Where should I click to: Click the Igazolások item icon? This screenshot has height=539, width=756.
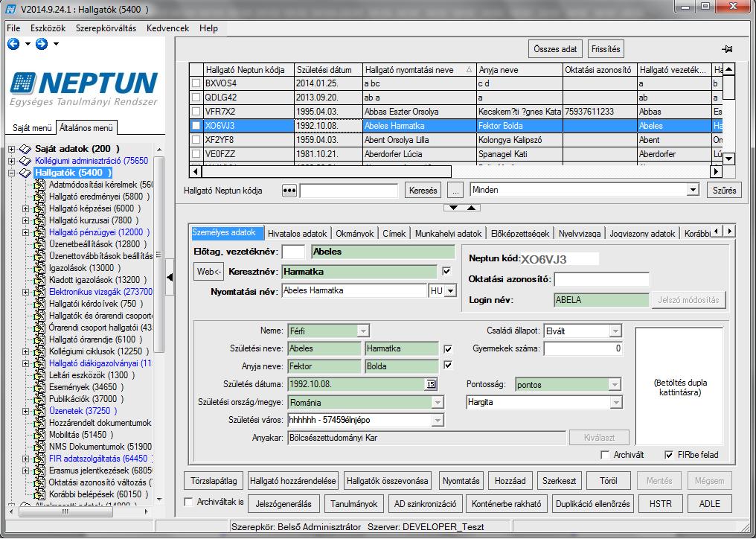point(39,268)
